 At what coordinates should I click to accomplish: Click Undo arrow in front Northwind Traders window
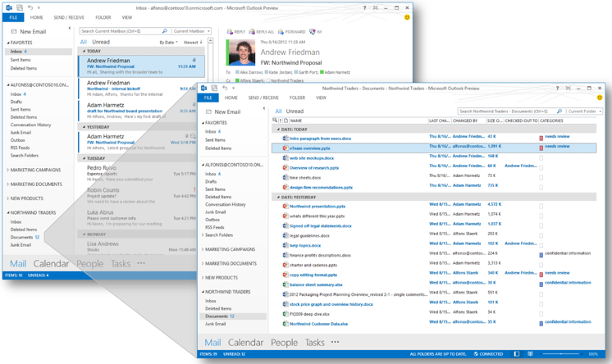[x=225, y=88]
